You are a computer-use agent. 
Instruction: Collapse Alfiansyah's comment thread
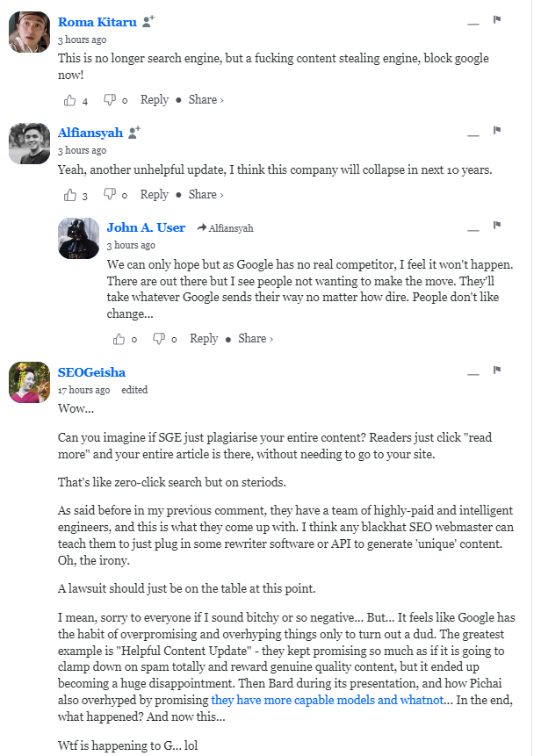(473, 134)
